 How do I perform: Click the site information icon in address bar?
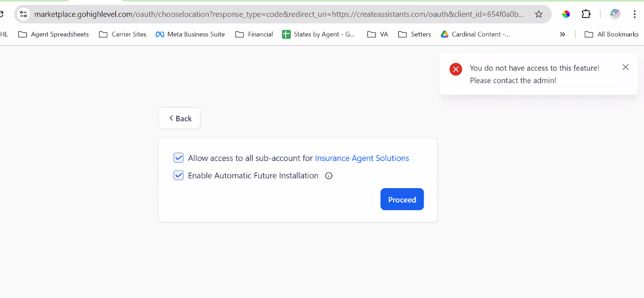[23, 14]
